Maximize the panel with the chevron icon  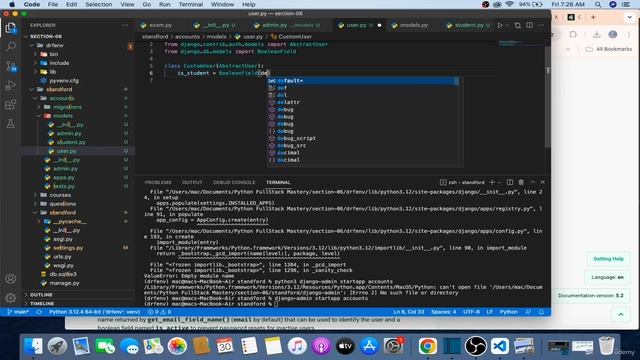[533, 182]
